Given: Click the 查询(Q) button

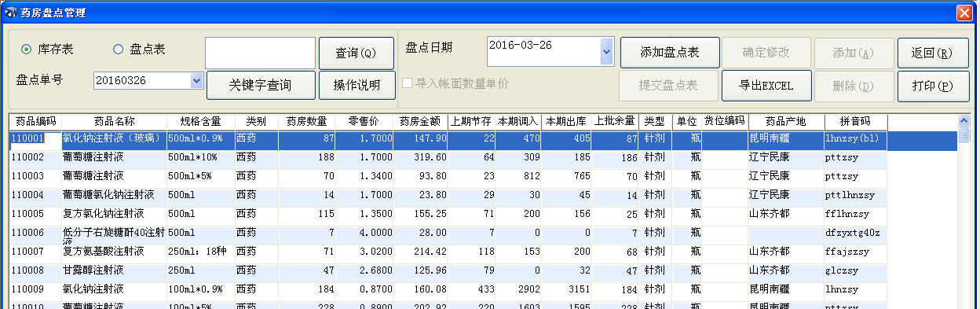Looking at the screenshot, I should pos(357,53).
